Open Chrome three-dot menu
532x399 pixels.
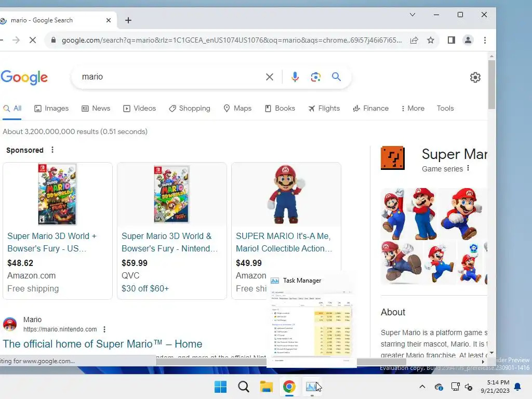(x=485, y=40)
